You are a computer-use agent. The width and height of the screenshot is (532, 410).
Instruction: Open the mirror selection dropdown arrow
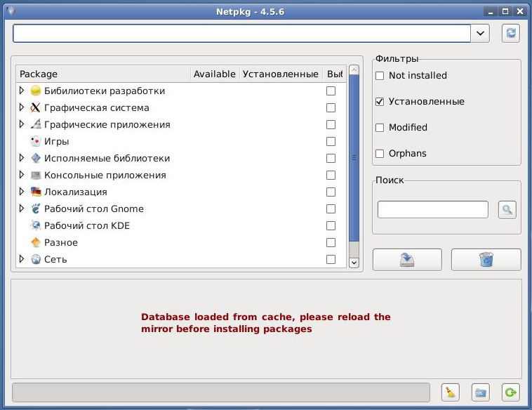click(x=480, y=33)
